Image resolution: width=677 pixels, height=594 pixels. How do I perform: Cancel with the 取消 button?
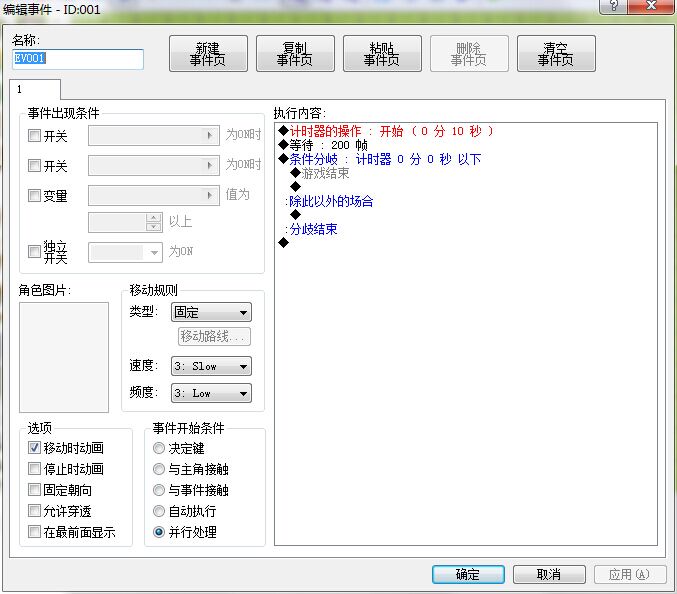pyautogui.click(x=549, y=574)
